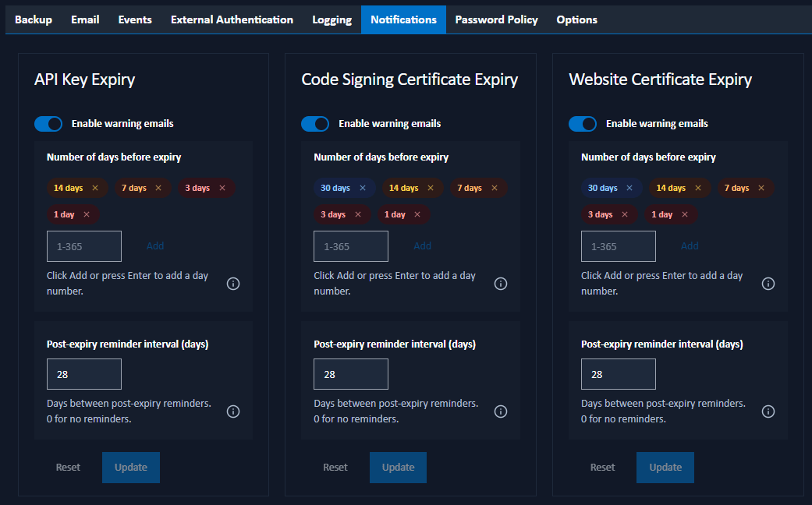Select the Notifications tab

tap(403, 19)
